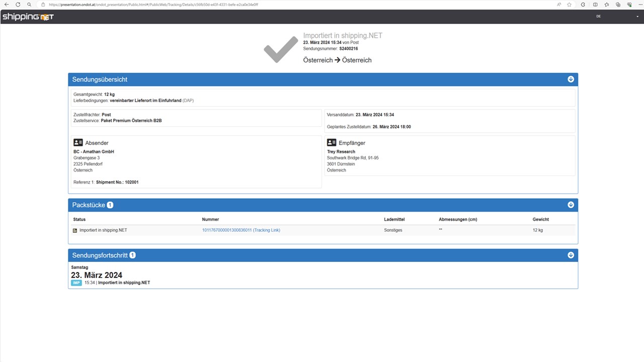The height and width of the screenshot is (362, 644).
Task: Click the 12 kg cell in Packstücke table
Action: pos(538,230)
